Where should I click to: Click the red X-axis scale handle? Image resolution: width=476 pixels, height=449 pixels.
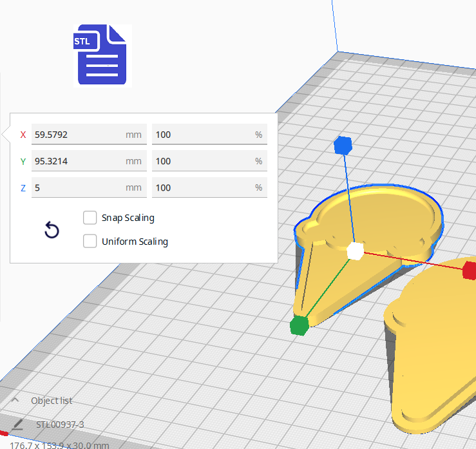(x=470, y=271)
